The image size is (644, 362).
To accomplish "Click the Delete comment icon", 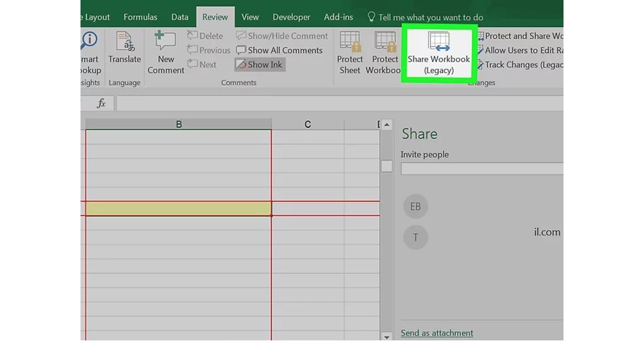I will (x=205, y=36).
